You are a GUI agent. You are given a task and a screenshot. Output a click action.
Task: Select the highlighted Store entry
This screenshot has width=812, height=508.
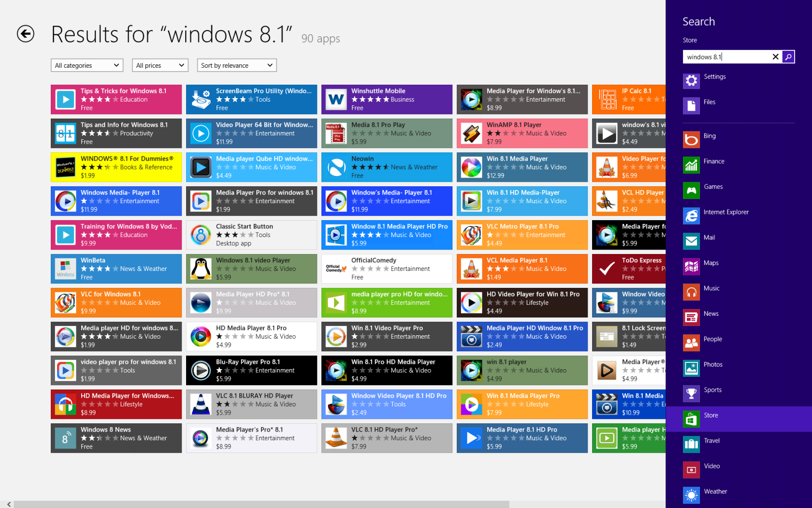tap(739, 419)
